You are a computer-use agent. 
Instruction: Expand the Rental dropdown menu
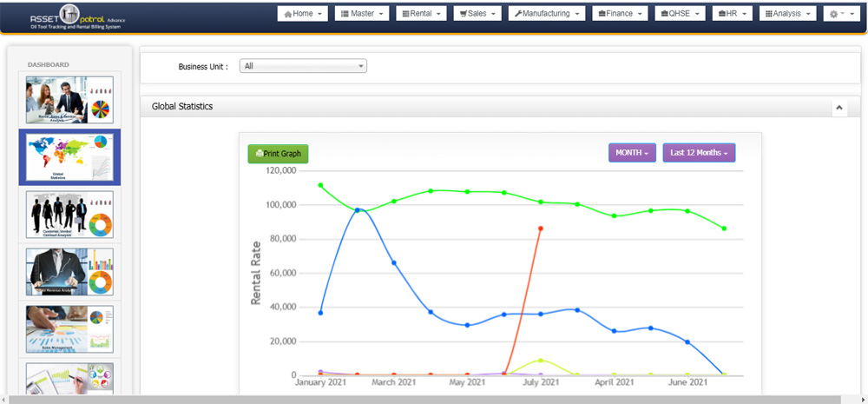click(422, 14)
